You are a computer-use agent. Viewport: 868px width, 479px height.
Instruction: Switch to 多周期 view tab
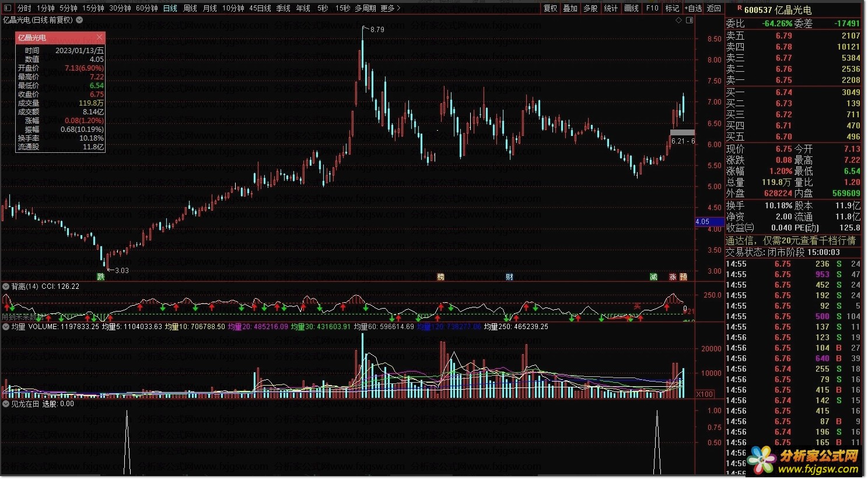(x=365, y=8)
